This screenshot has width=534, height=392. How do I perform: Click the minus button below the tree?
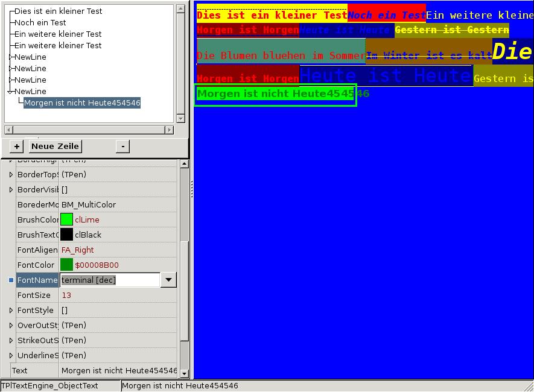coord(122,147)
